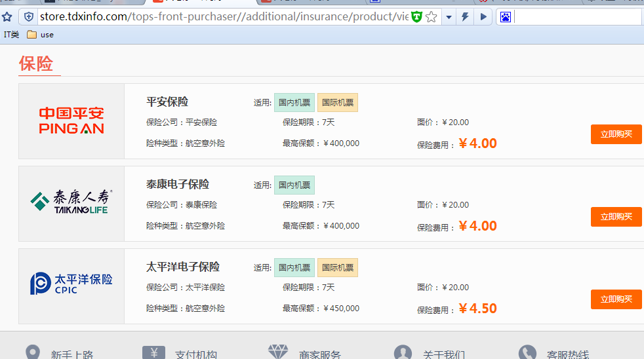
Task: Click 立即购买 for 平安保险
Action: pyautogui.click(x=616, y=134)
